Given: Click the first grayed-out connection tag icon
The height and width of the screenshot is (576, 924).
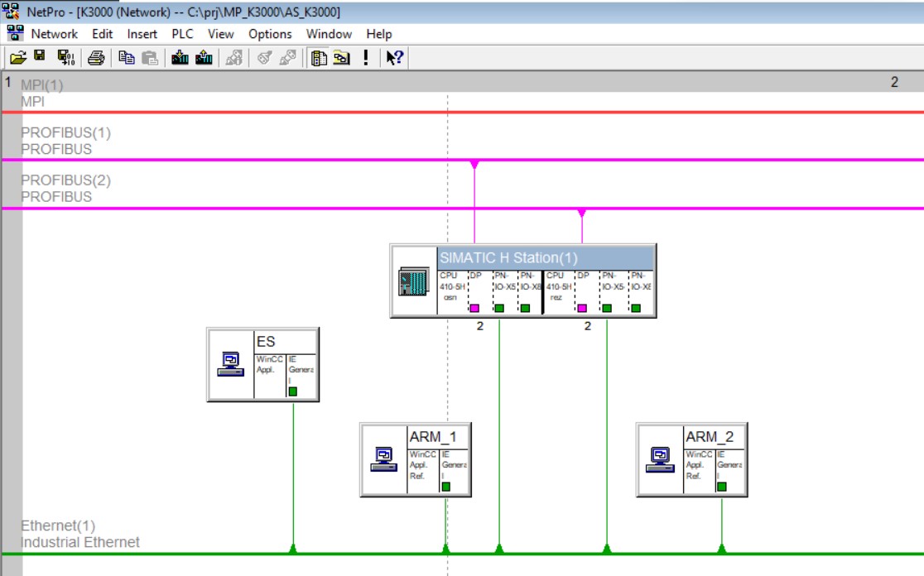Looking at the screenshot, I should 265,58.
